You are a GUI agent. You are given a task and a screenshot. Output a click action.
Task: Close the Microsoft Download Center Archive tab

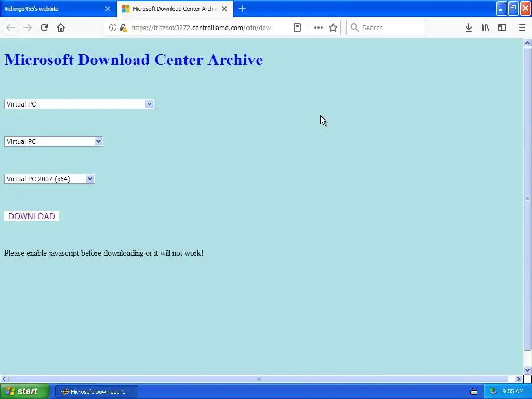click(x=224, y=9)
